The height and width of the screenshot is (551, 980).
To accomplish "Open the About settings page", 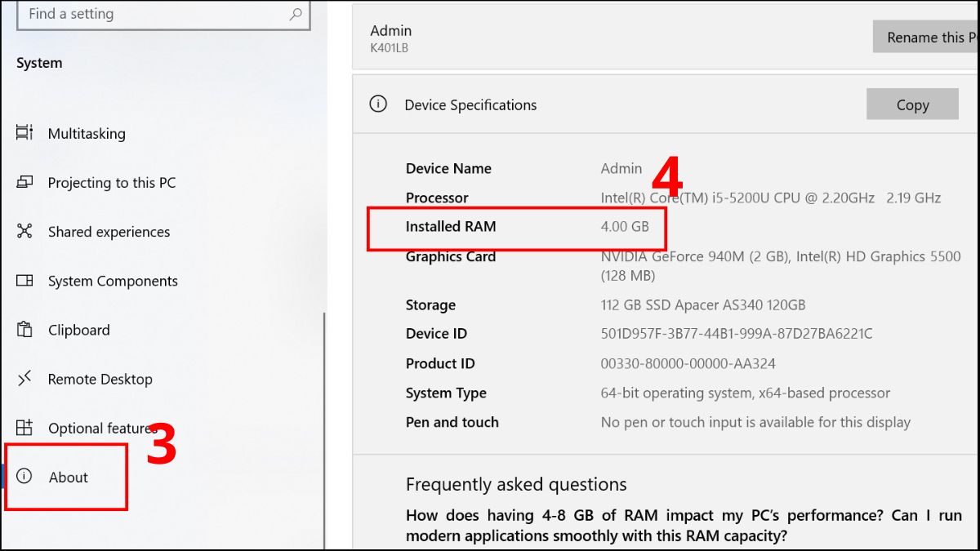I will 68,478.
